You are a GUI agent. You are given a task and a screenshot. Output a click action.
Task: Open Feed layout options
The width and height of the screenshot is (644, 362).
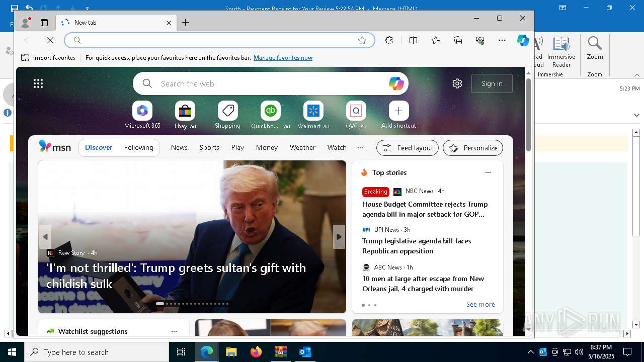(408, 148)
